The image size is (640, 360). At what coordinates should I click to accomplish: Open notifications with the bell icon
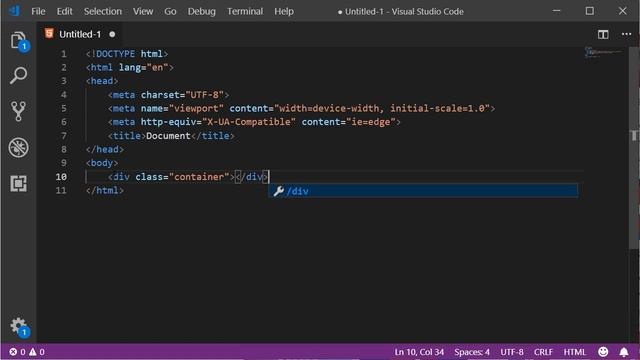pos(624,352)
